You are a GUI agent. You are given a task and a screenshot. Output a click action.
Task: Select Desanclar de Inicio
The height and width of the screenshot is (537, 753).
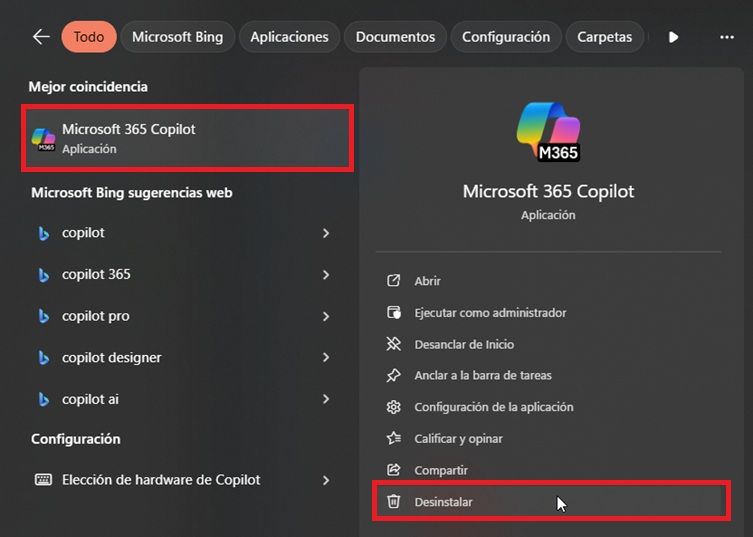click(548, 344)
